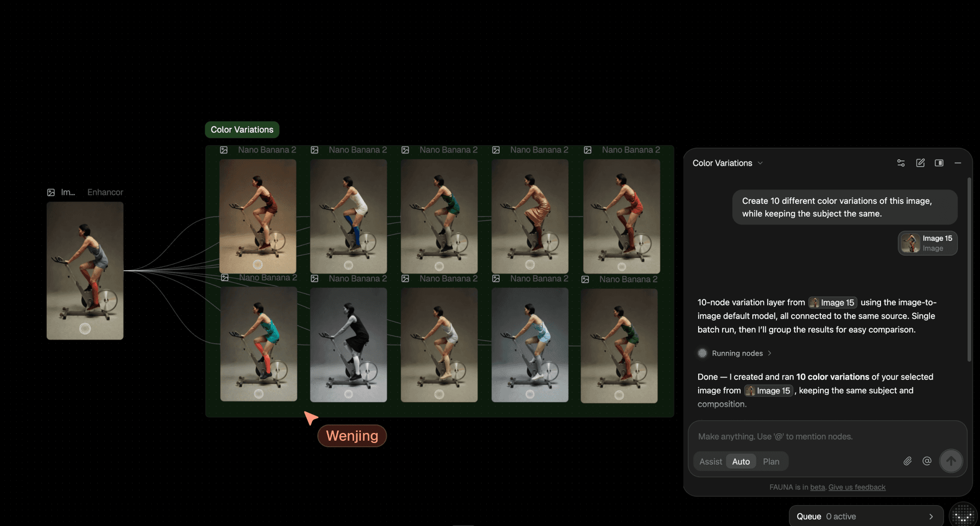
Task: Click the dotted grid icon at bottom right
Action: coord(963,515)
